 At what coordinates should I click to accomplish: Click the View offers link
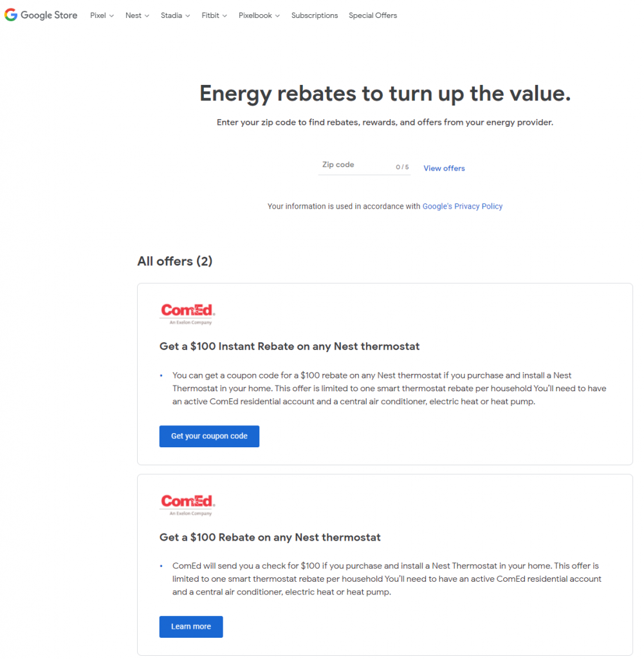point(444,169)
